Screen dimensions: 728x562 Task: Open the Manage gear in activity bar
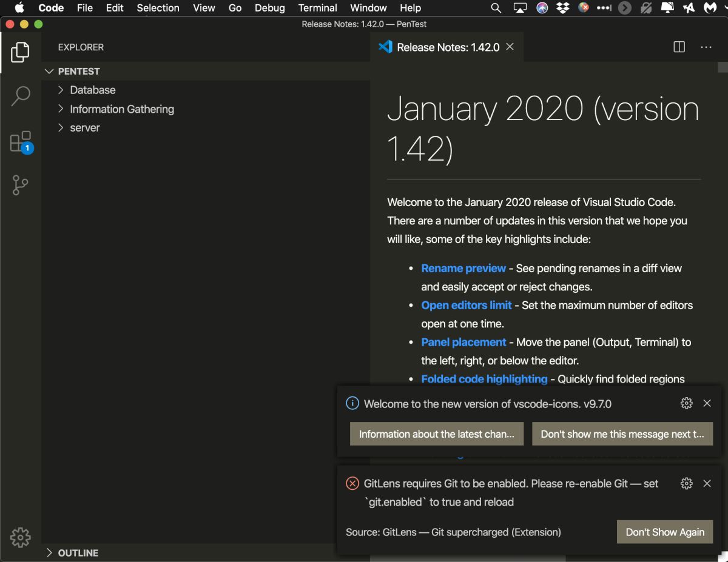[x=20, y=537]
